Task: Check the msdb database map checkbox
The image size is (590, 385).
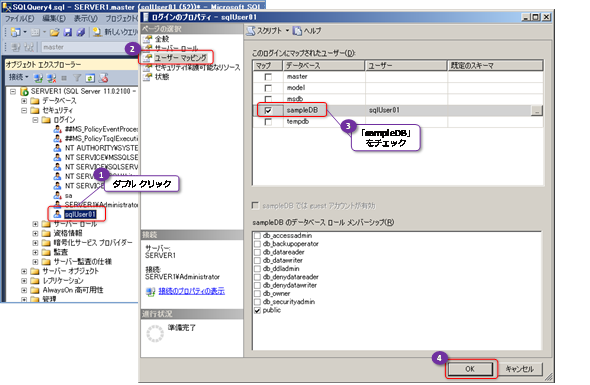Action: [x=268, y=99]
